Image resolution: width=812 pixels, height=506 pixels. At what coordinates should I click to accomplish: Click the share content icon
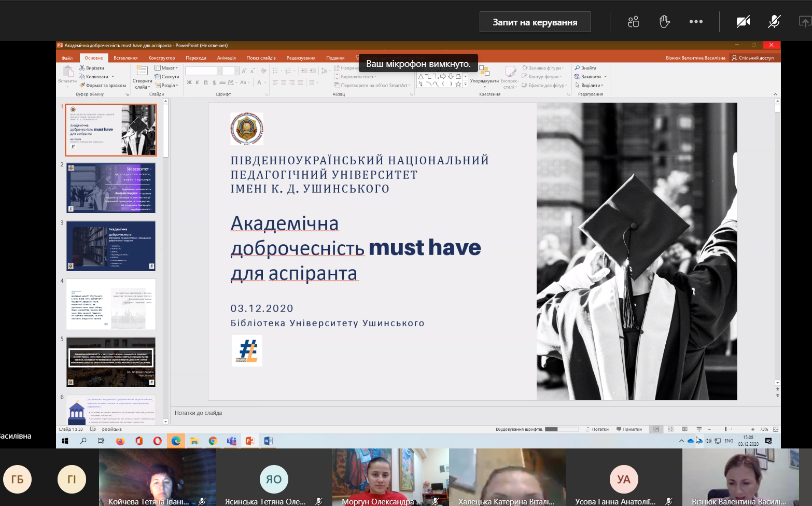pos(804,22)
